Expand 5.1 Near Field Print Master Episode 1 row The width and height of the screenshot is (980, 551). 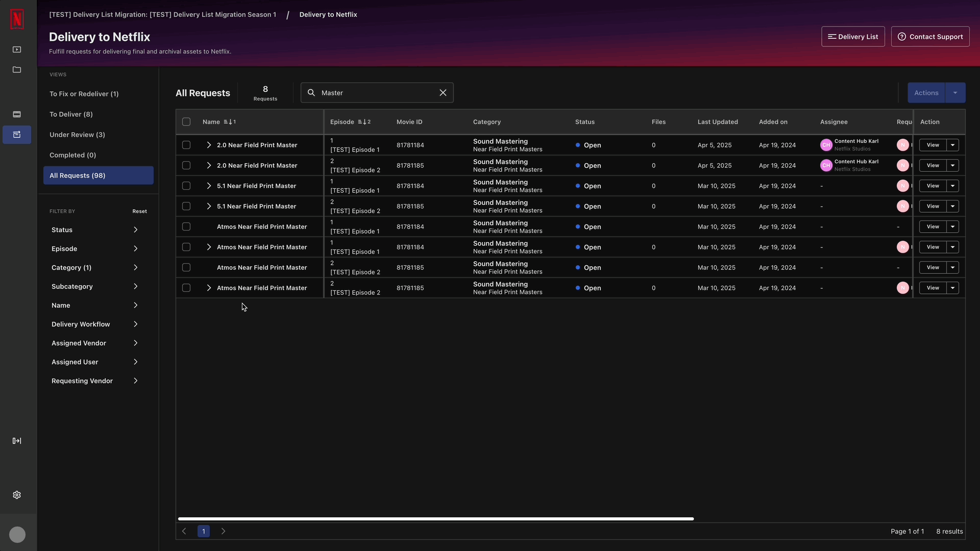pos(209,186)
